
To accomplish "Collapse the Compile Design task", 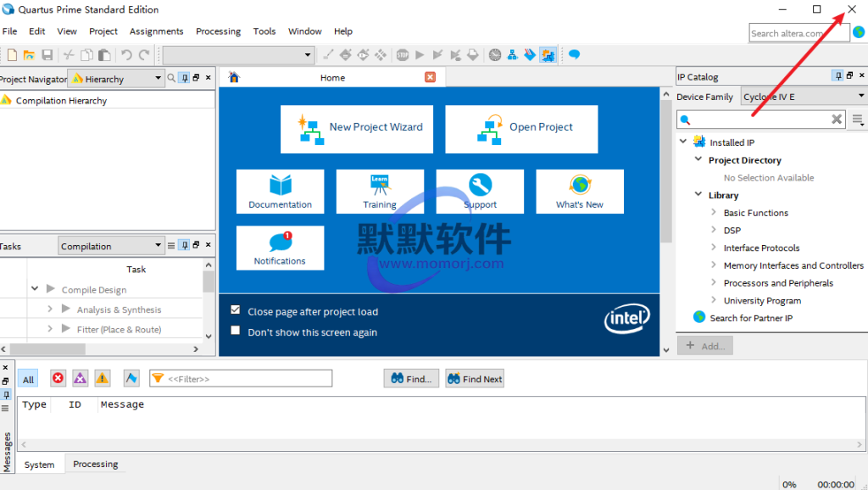I will click(x=35, y=288).
